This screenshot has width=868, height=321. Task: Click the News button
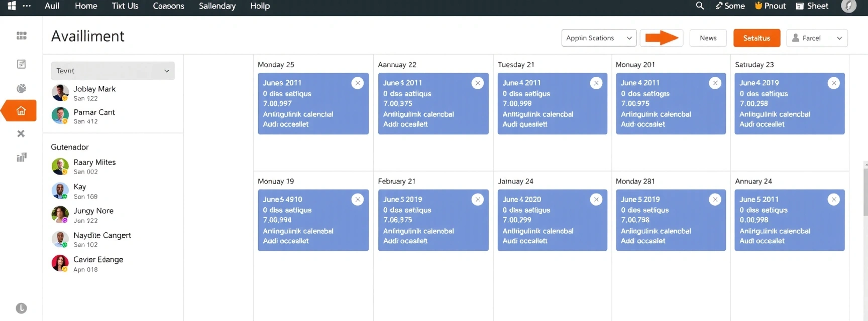tap(708, 38)
